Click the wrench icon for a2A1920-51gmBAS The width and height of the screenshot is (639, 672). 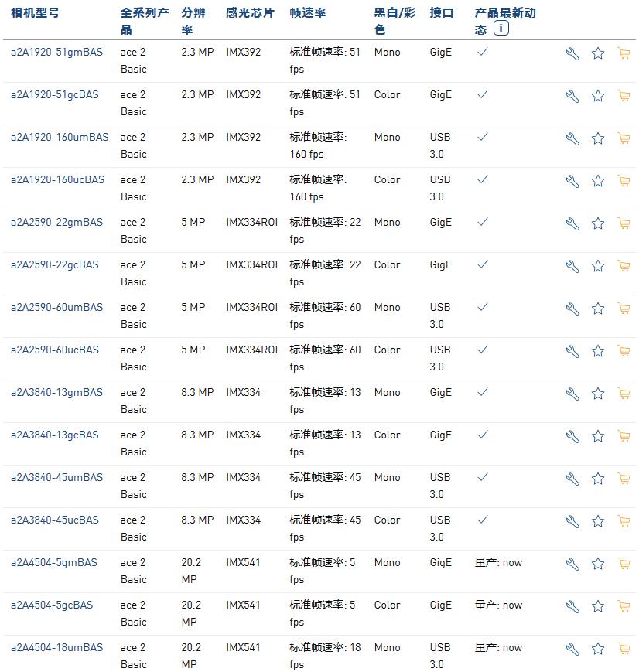(x=572, y=54)
